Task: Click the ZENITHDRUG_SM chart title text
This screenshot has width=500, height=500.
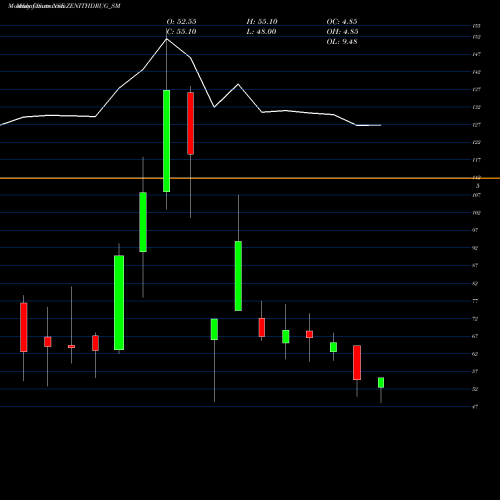Action: [64, 6]
